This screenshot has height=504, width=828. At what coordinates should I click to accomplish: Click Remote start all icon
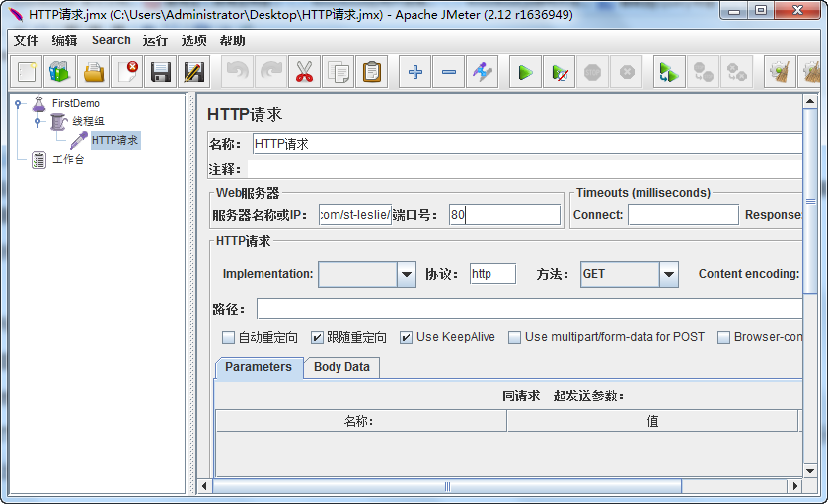669,72
